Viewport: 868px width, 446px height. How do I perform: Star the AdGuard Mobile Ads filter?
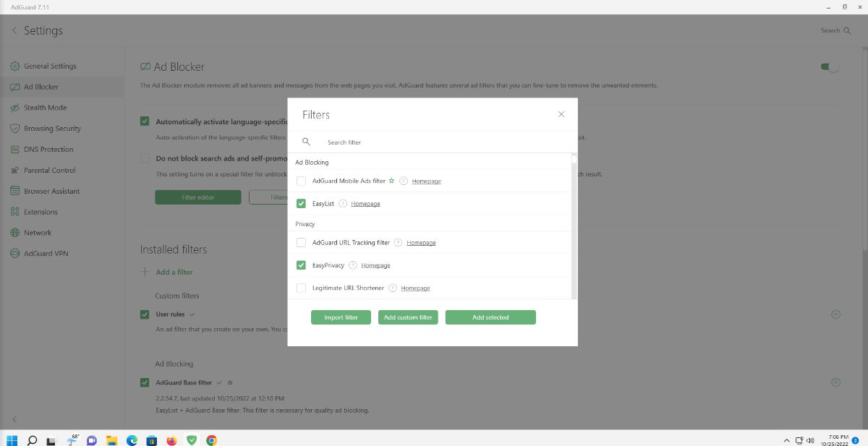pos(391,181)
